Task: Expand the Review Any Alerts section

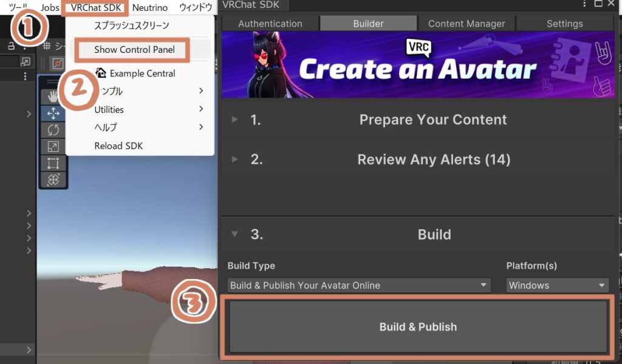Action: (x=235, y=160)
